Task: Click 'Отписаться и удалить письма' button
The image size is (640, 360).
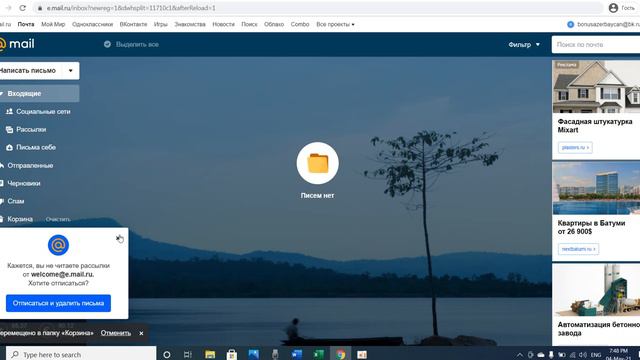Action: click(58, 303)
